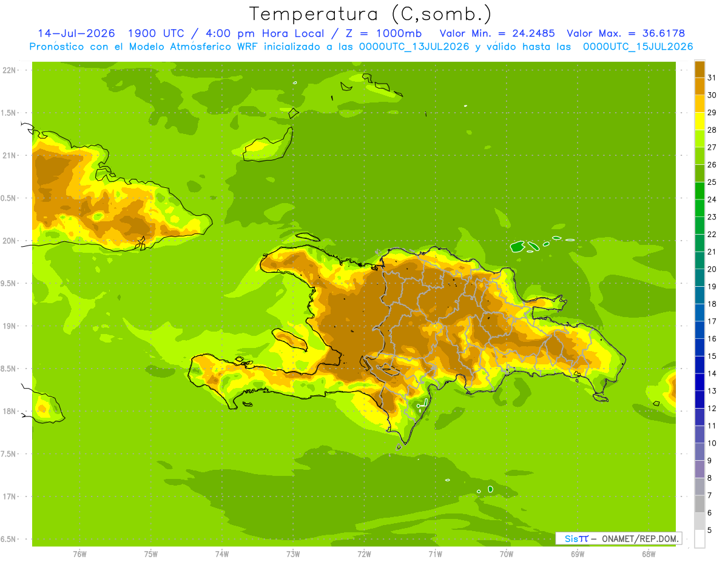Screen dimensions: 728x562
Task: Click the color bar label "29"
Action: [712, 113]
